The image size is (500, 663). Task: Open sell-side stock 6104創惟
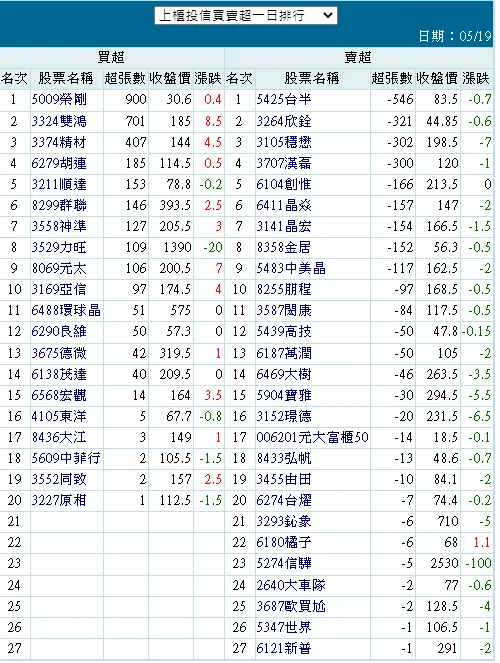[284, 185]
